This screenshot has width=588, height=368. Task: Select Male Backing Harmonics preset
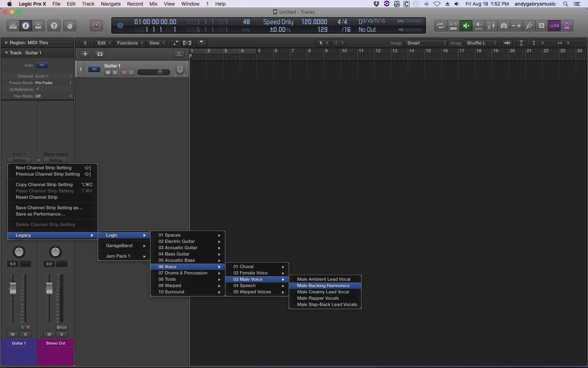325,286
